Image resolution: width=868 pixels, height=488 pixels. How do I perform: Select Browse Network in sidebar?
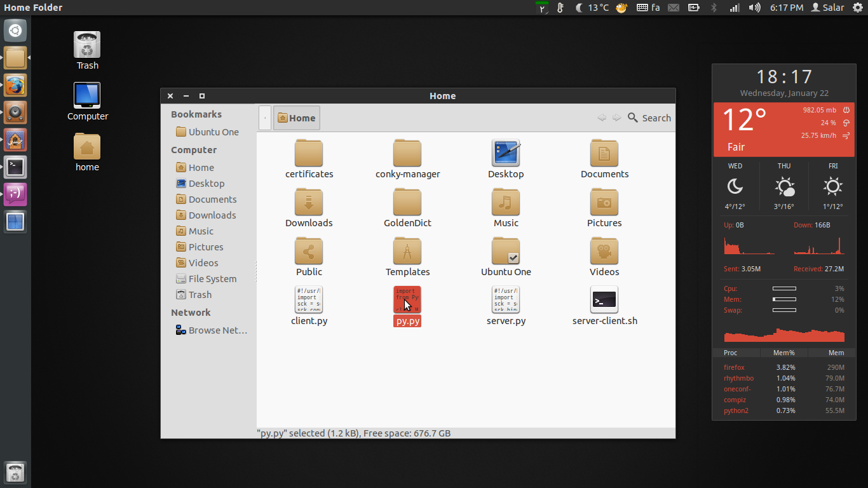217,330
